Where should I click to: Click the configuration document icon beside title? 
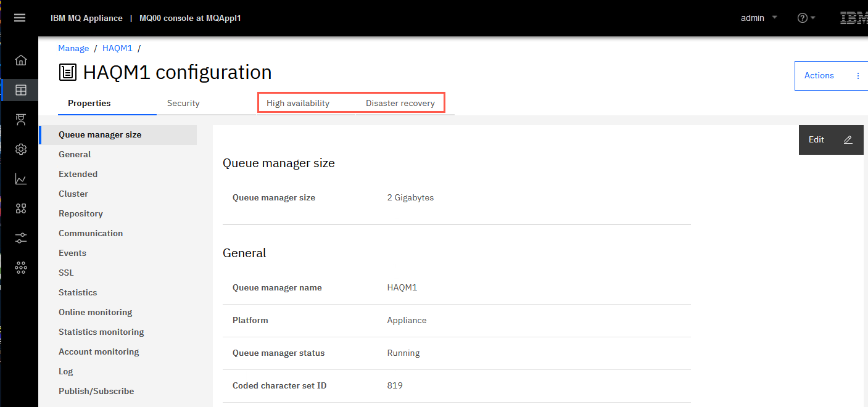[x=68, y=73]
